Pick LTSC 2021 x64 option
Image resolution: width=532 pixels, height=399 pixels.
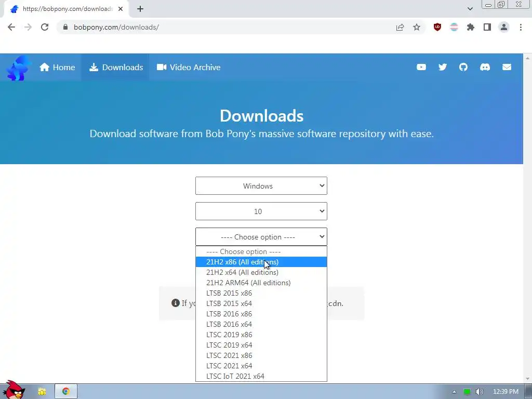[x=261, y=366]
